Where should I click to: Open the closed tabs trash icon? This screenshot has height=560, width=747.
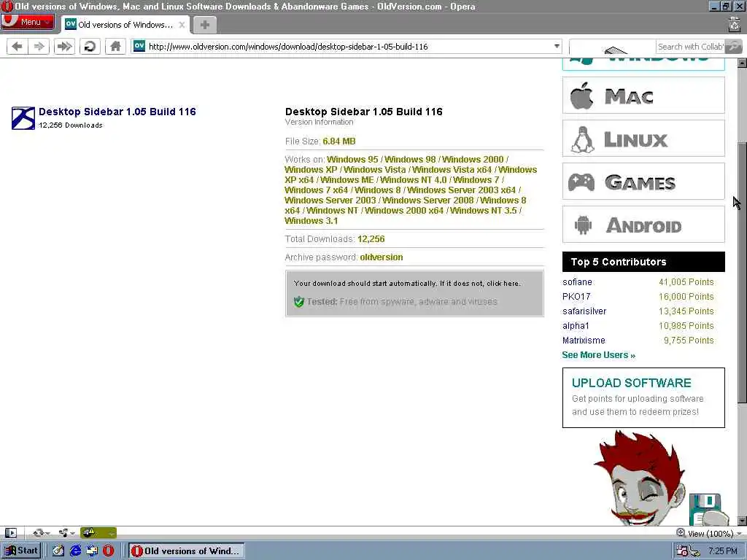734,25
